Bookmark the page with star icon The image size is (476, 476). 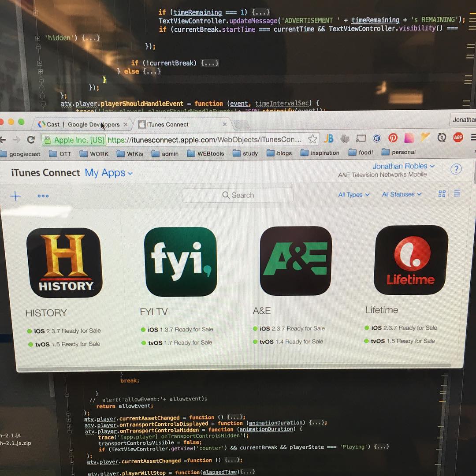312,139
